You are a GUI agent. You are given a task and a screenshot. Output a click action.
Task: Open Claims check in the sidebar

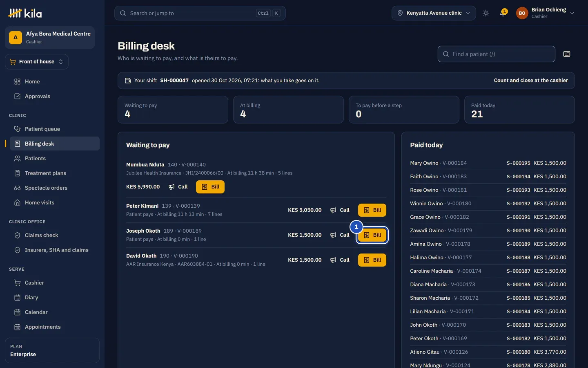pyautogui.click(x=55, y=236)
